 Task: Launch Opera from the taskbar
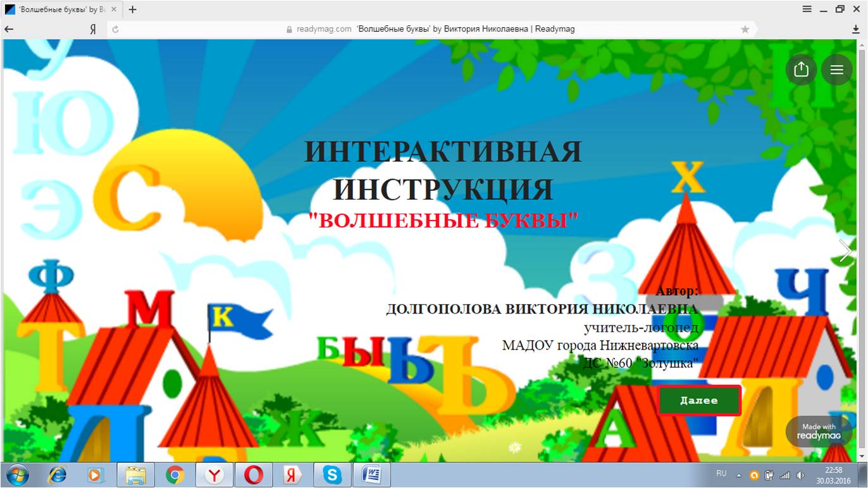(254, 475)
